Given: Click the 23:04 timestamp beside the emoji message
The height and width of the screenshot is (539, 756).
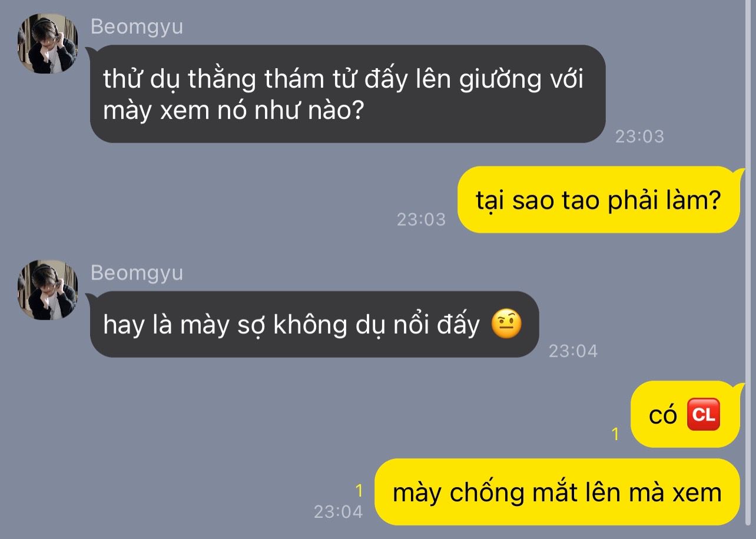Looking at the screenshot, I should click(573, 351).
